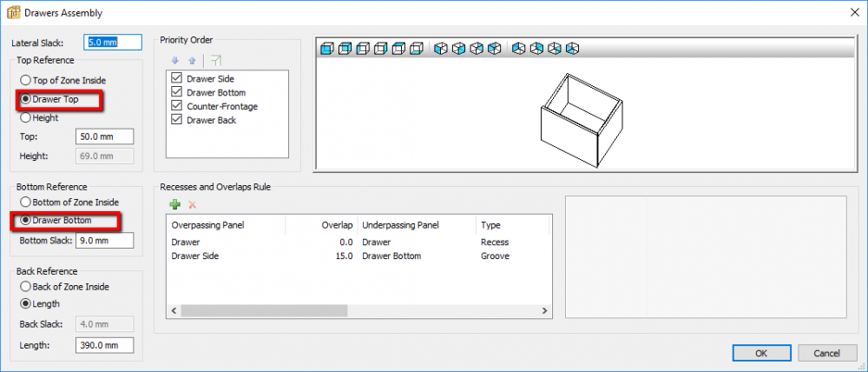The width and height of the screenshot is (868, 372).
Task: Dismiss the dialog with Cancel
Action: point(827,353)
